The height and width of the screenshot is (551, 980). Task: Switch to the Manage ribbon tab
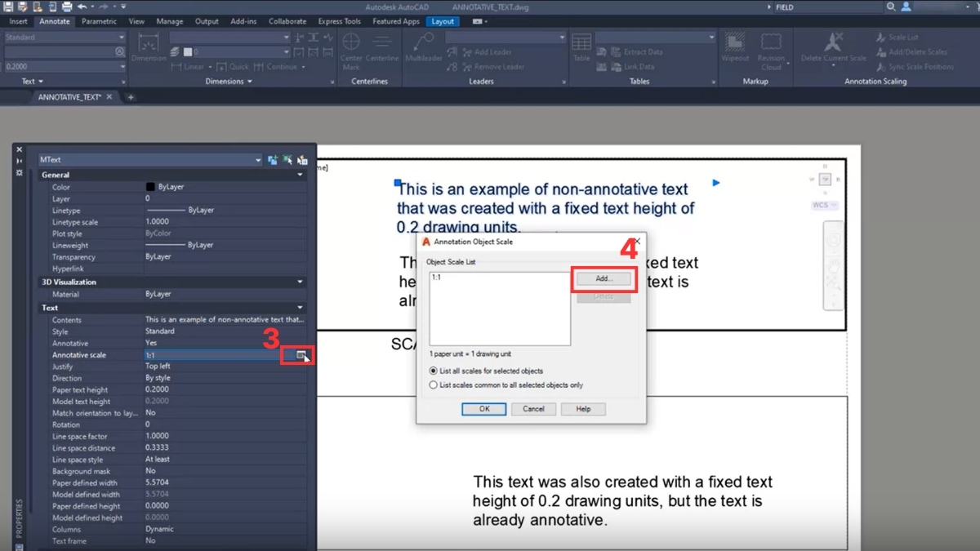tap(170, 21)
